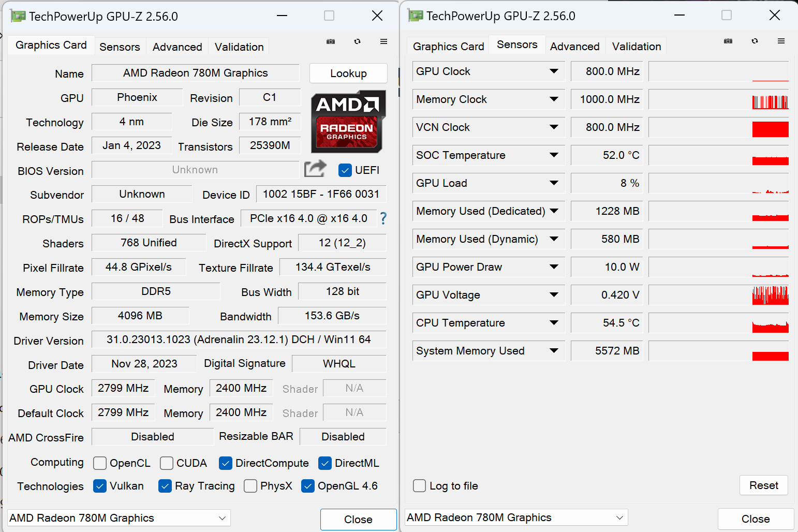Image resolution: width=798 pixels, height=532 pixels.
Task: Click the refresh icon in right GPU-Z window
Action: [755, 41]
